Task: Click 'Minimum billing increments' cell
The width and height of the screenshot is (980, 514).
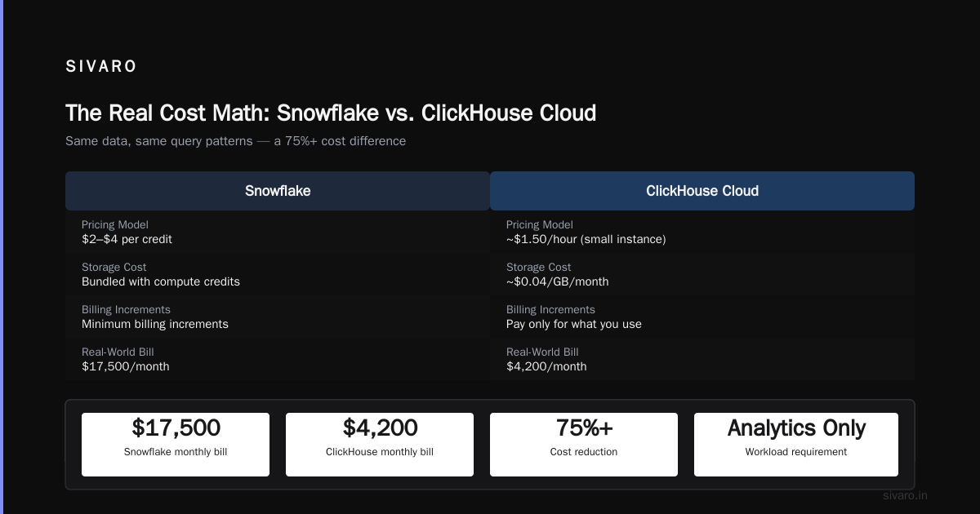Action: click(x=155, y=325)
